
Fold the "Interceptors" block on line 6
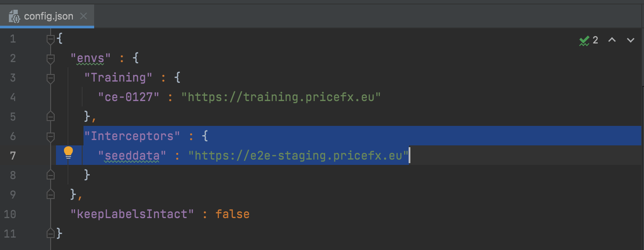(51, 136)
